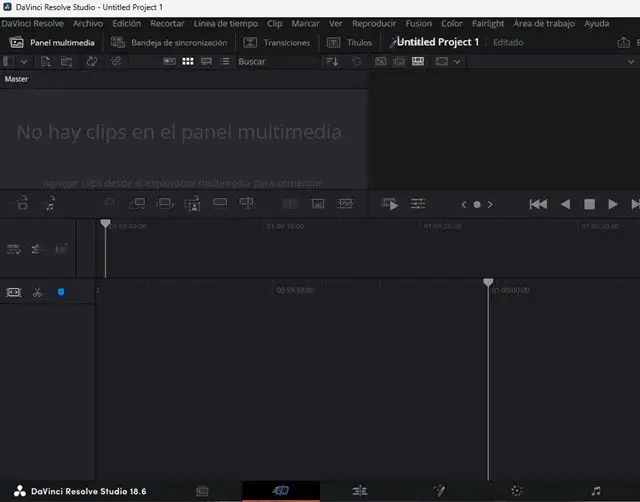Switch viewer to Source Tape mode
Screen dimensions: 640x502
pos(399,61)
